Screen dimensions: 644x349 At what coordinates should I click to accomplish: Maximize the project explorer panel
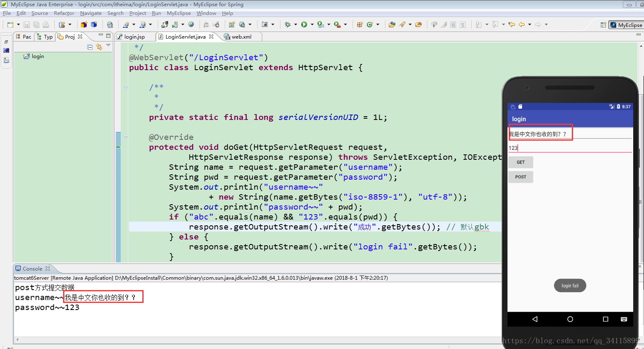[108, 36]
